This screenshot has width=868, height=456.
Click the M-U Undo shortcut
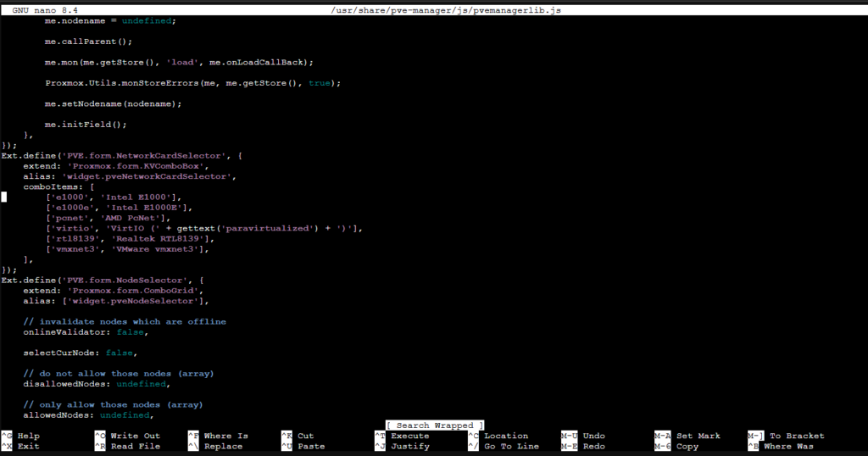(585, 436)
